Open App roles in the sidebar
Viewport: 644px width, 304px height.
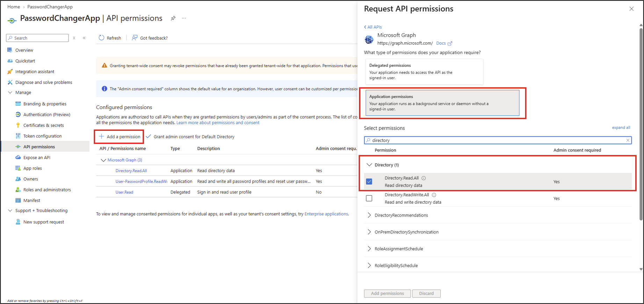32,168
